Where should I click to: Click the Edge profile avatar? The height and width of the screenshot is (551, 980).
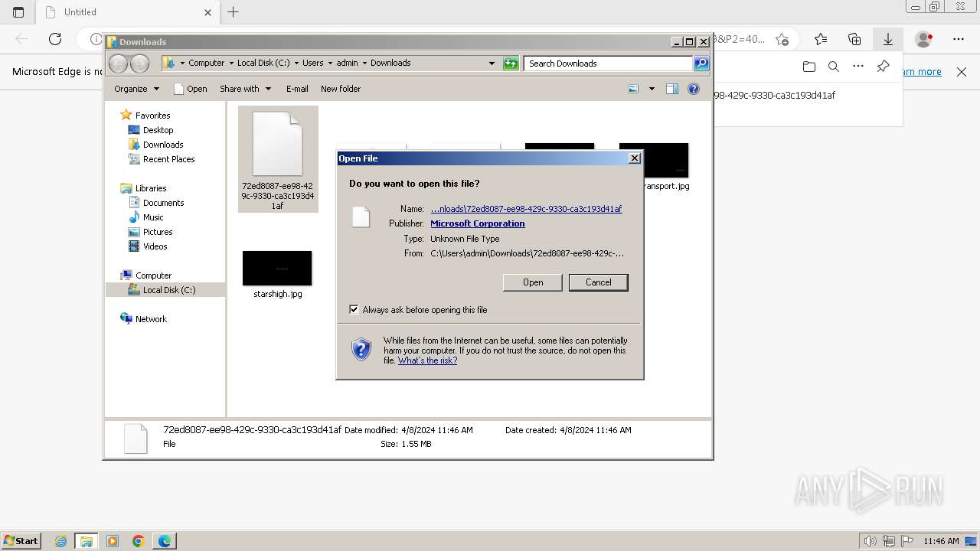pos(924,39)
